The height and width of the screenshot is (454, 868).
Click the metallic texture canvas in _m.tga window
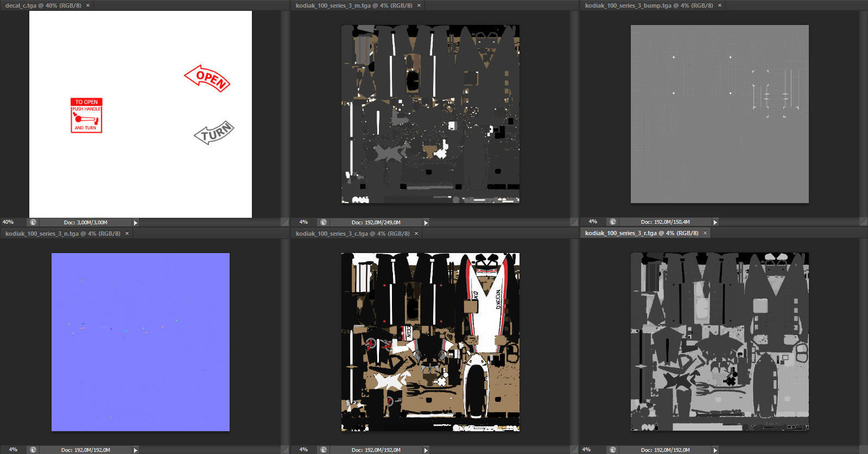(430, 114)
